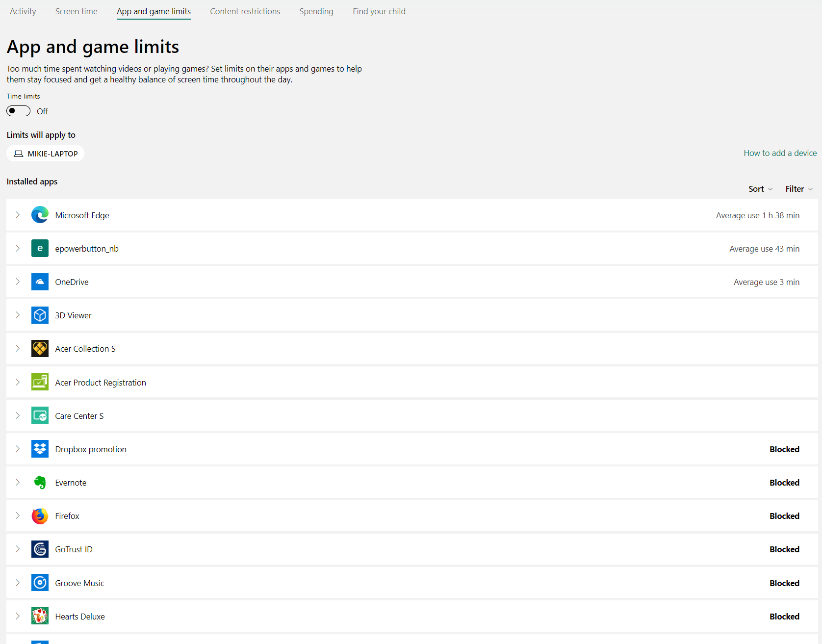Image resolution: width=822 pixels, height=644 pixels.
Task: Click 'Average use 1 h 38 min' text
Action: coord(758,215)
